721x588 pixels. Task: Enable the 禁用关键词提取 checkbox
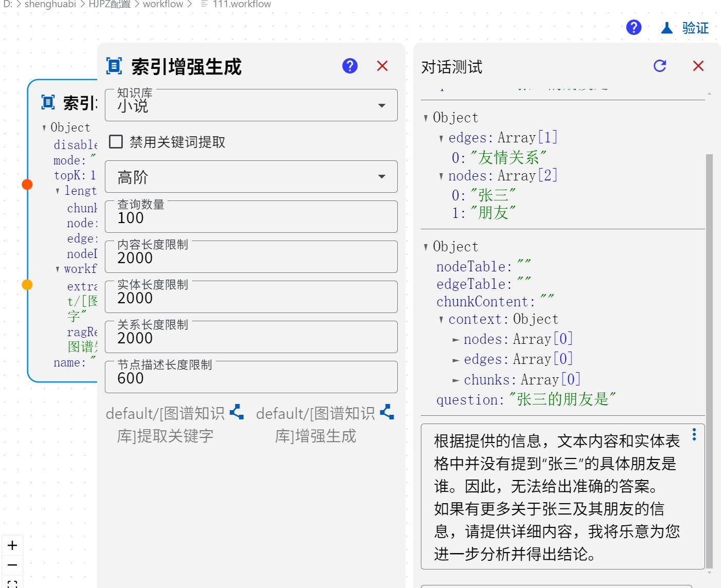pyautogui.click(x=116, y=142)
